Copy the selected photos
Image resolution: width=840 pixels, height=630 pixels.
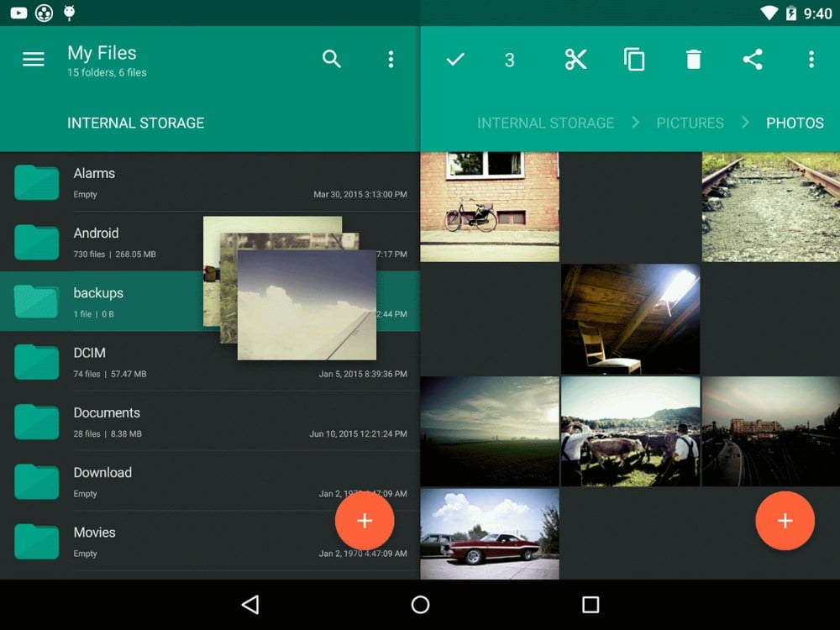(634, 60)
